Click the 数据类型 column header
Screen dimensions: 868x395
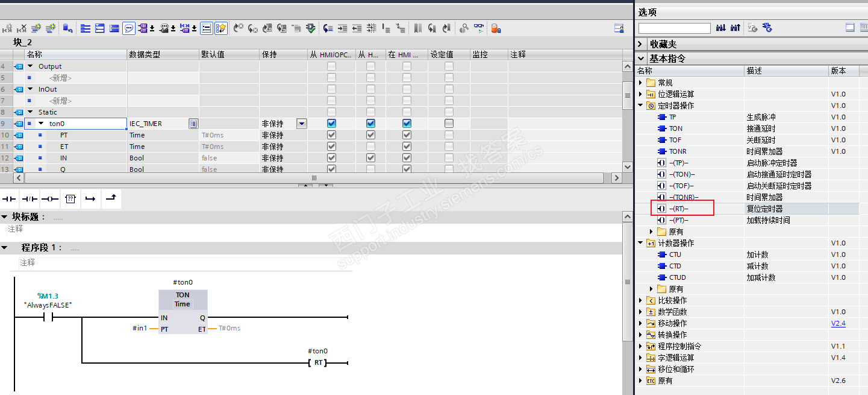click(163, 54)
